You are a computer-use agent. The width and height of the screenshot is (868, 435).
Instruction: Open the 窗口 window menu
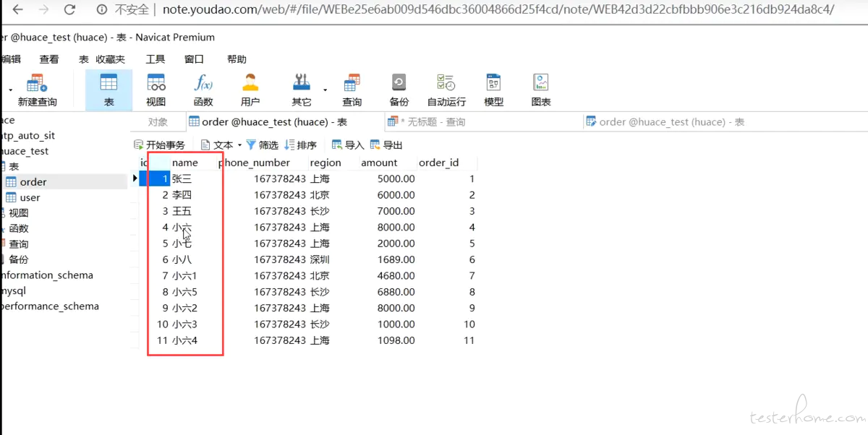[194, 59]
